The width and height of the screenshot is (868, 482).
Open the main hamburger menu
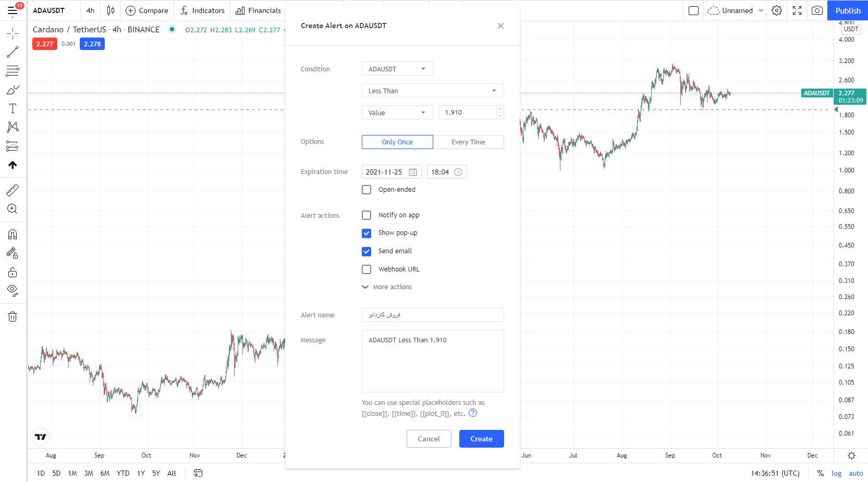pyautogui.click(x=13, y=10)
